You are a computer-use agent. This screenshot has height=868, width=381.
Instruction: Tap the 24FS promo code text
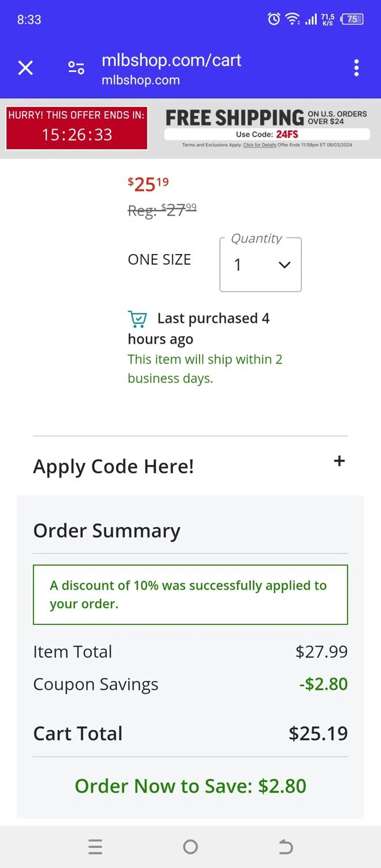point(287,134)
